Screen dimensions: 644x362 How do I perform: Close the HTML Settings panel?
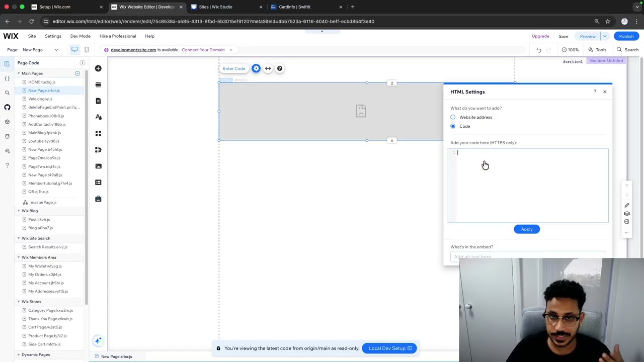coord(605,92)
